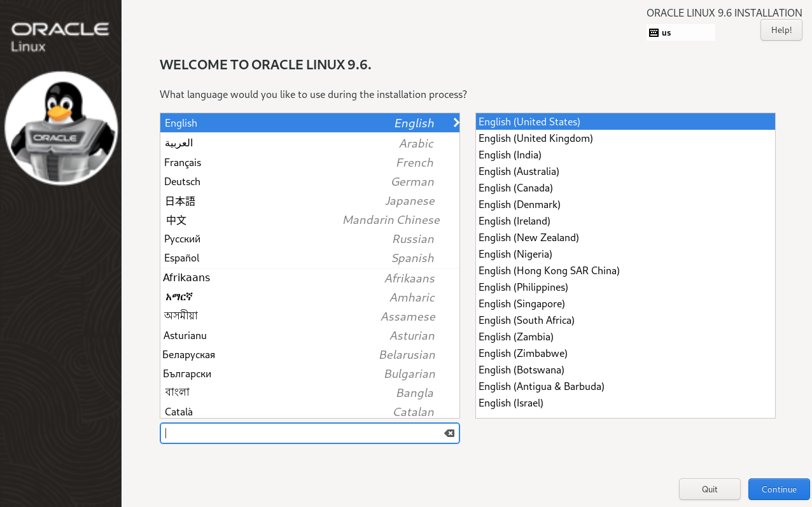This screenshot has height=507, width=812.
Task: Pick Español in the language list
Action: point(182,258)
